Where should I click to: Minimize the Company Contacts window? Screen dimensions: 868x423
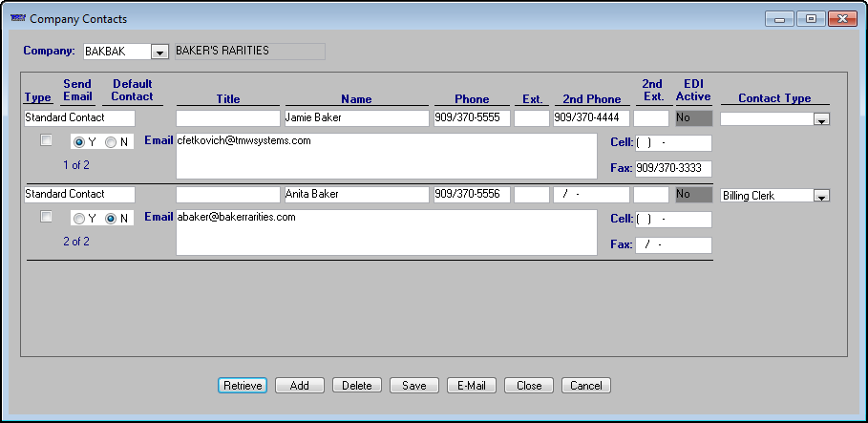[x=780, y=19]
